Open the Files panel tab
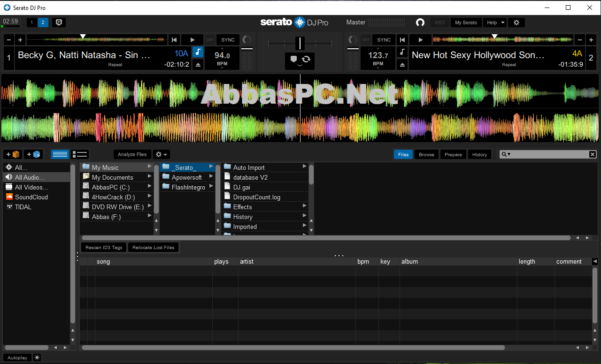This screenshot has height=364, width=601. click(x=403, y=154)
